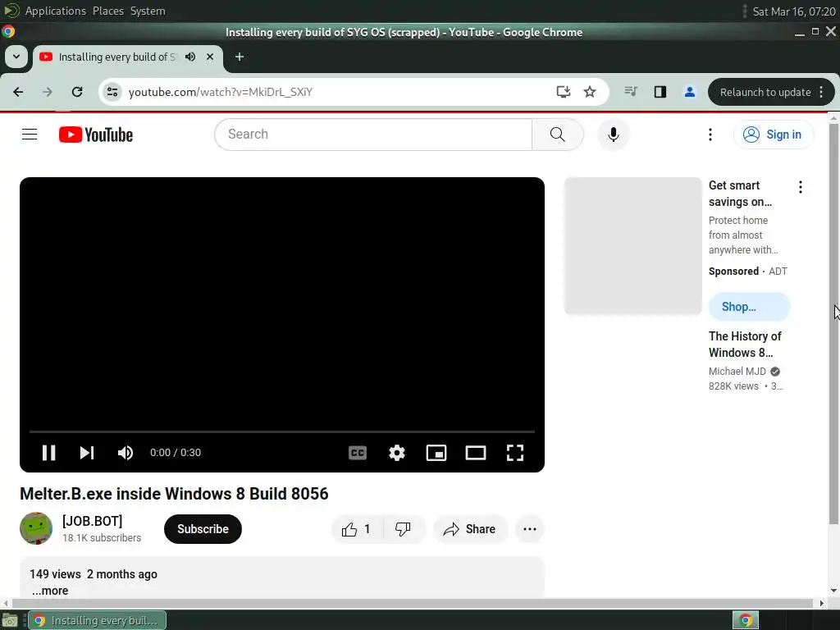Image resolution: width=840 pixels, height=630 pixels.
Task: Open media controls icon in toolbar
Action: (x=631, y=92)
